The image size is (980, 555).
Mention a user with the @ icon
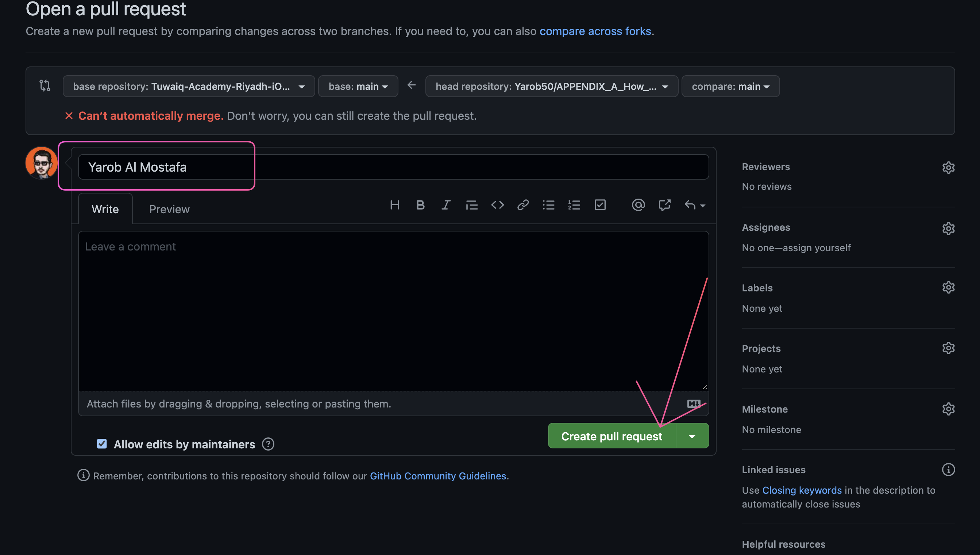click(x=638, y=205)
